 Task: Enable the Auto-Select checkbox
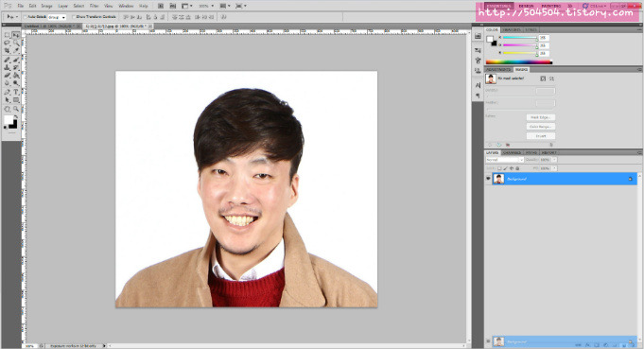coord(26,17)
